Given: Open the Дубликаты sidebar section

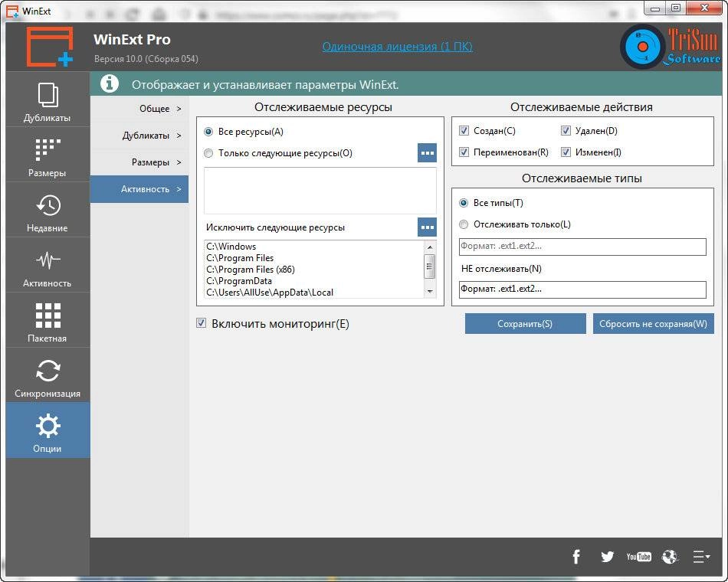Looking at the screenshot, I should [48, 100].
